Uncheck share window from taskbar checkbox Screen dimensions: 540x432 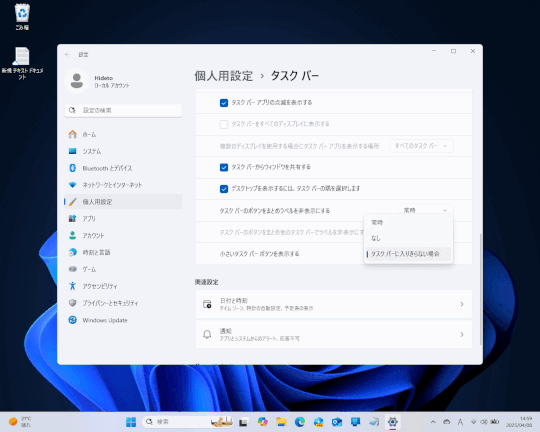(x=224, y=167)
